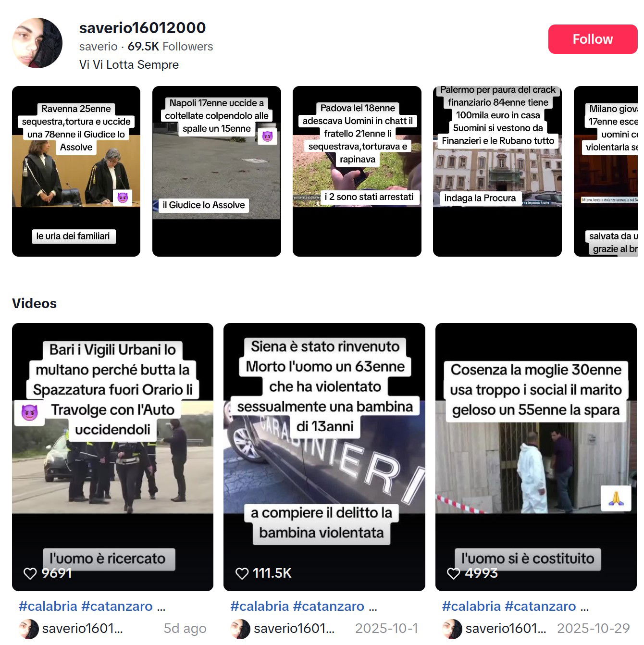Open the Ravenna 25enne video thumbnail
Screen dimensions: 644x645
pyautogui.click(x=76, y=171)
